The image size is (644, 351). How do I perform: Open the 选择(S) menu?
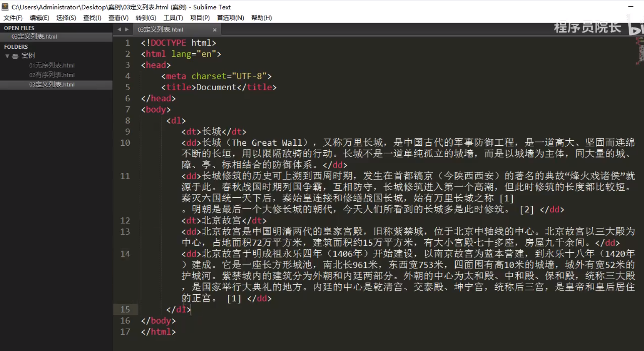(x=66, y=18)
